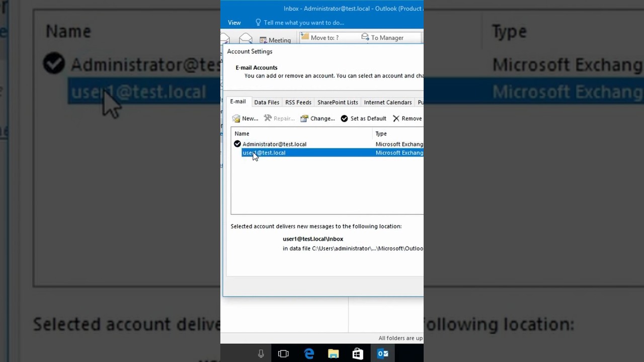Launch Microsoft Edge from the taskbar
Viewport: 644px width, 362px height.
309,354
